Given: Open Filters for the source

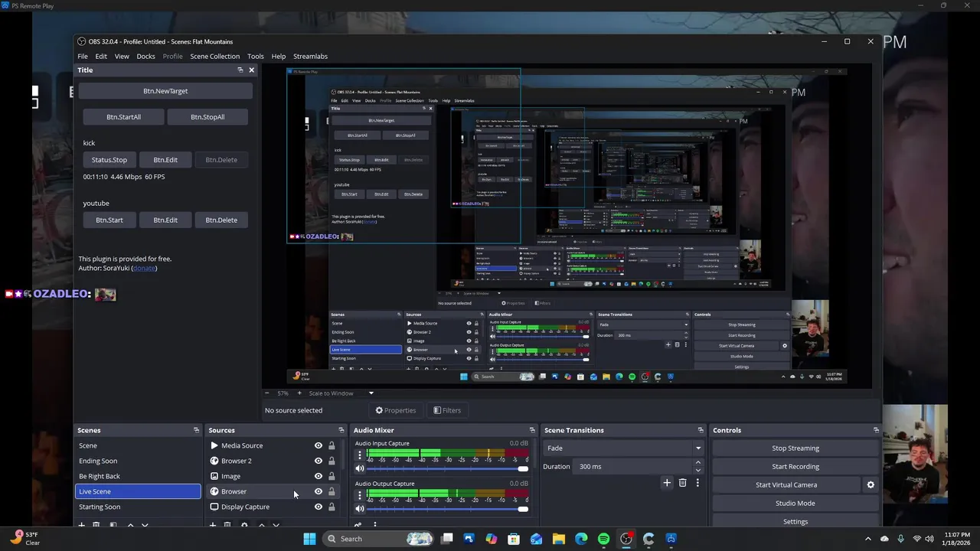Looking at the screenshot, I should [447, 410].
